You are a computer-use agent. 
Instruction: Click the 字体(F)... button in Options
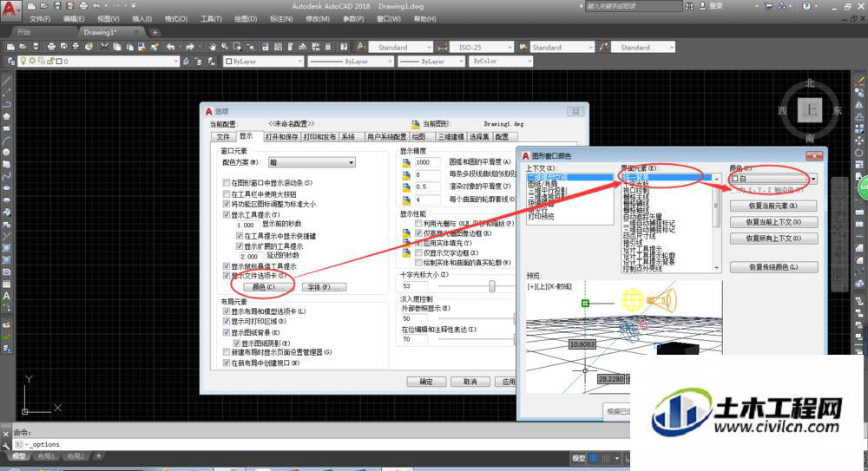click(x=325, y=287)
